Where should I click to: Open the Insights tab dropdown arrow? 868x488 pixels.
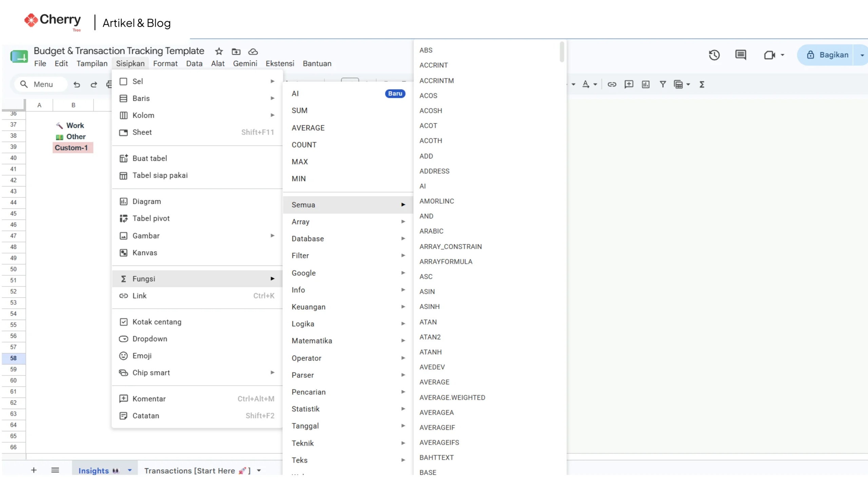[x=130, y=470]
